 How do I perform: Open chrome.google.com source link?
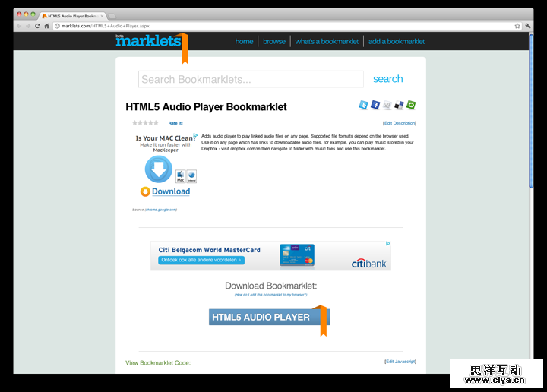coord(161,210)
